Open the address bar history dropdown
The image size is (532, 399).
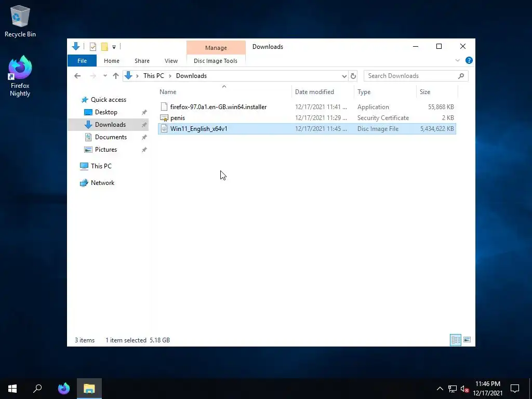344,76
